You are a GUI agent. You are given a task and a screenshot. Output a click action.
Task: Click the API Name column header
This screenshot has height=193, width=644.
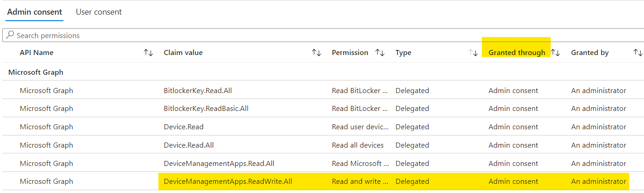[36, 53]
